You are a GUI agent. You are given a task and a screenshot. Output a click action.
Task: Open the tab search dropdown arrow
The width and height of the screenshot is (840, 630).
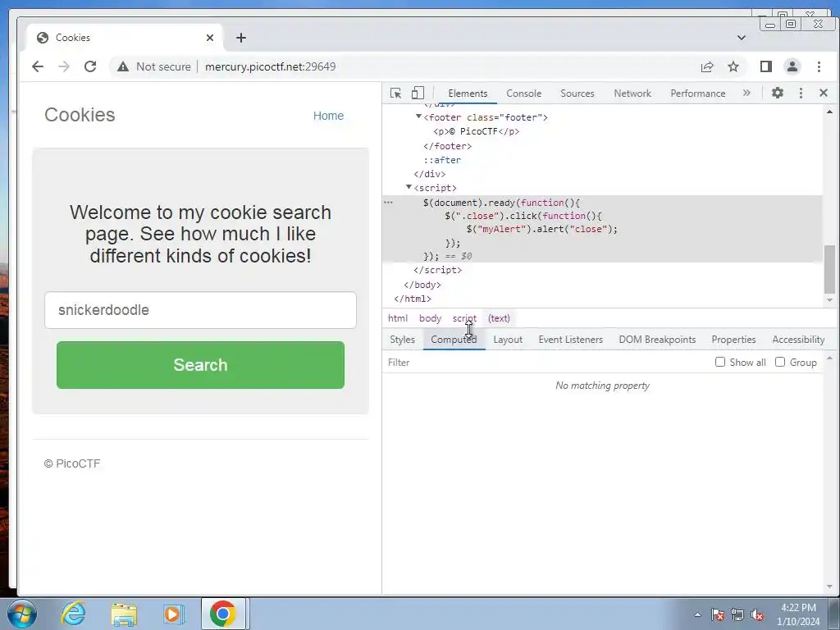click(x=742, y=38)
